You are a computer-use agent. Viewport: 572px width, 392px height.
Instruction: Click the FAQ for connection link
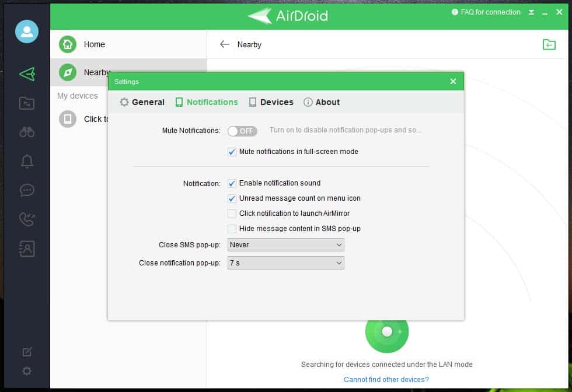tap(490, 12)
